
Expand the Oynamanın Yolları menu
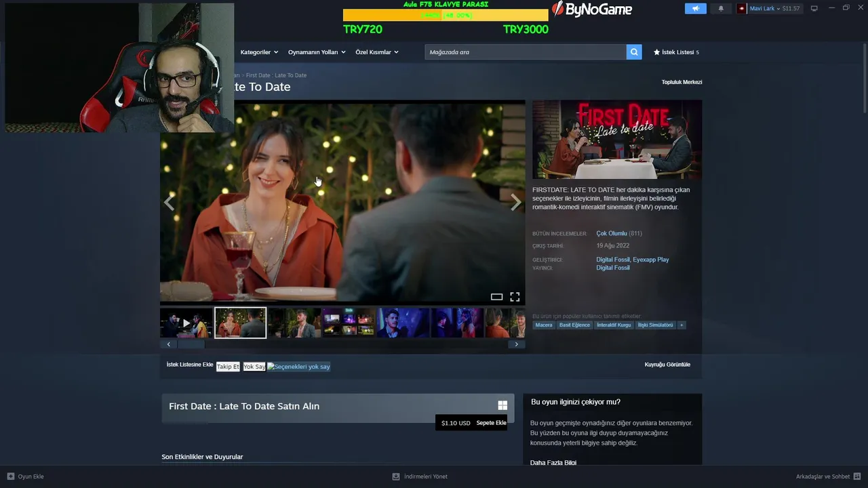(317, 52)
